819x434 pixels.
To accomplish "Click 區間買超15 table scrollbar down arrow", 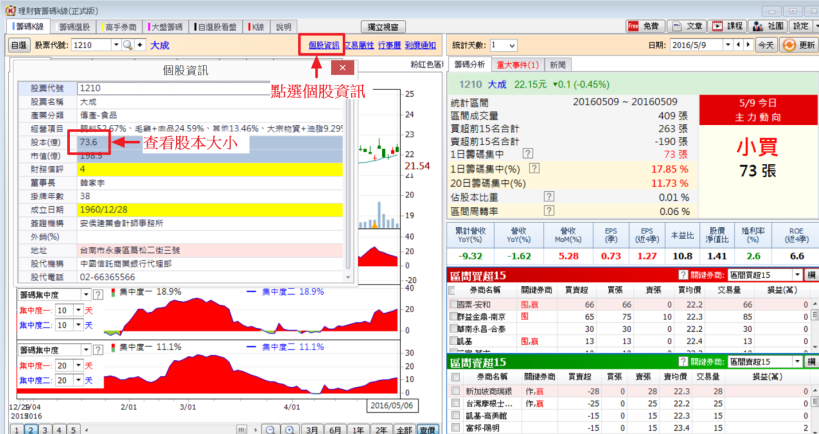I will click(813, 345).
